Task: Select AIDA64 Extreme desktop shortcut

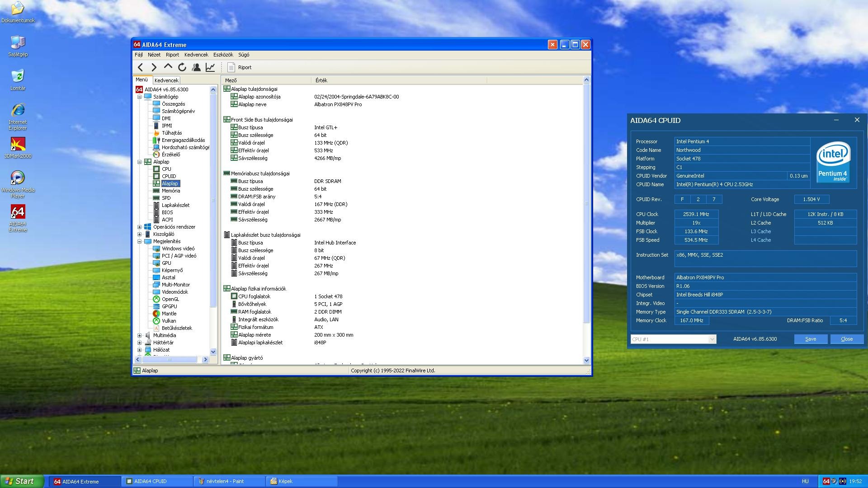Action: coord(18,218)
